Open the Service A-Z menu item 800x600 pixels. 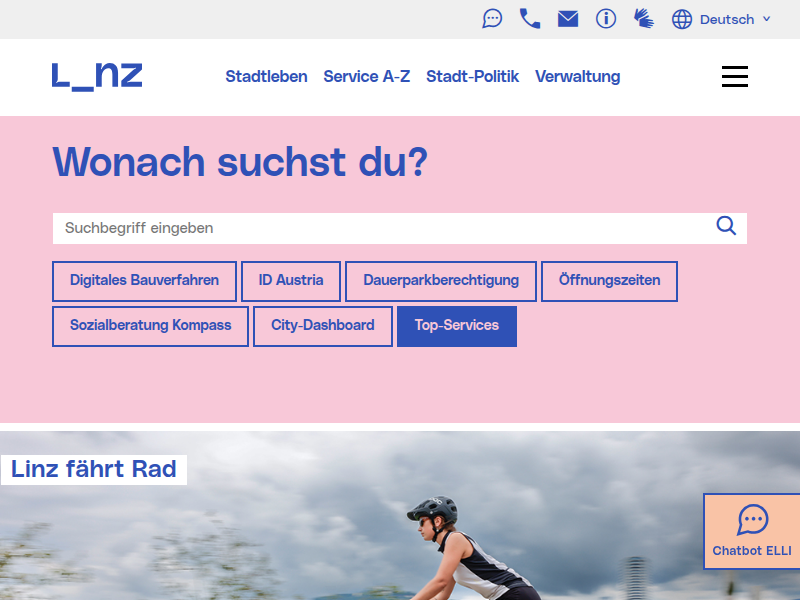click(366, 77)
